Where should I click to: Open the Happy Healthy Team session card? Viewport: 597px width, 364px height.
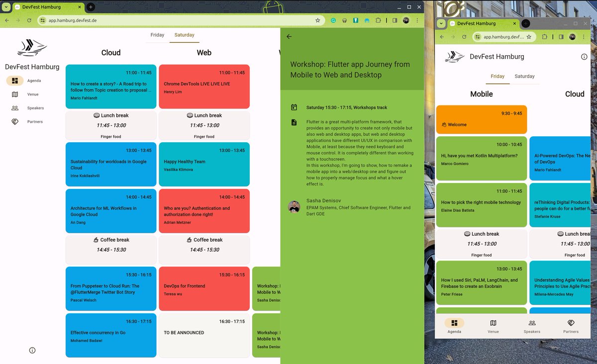pos(204,164)
